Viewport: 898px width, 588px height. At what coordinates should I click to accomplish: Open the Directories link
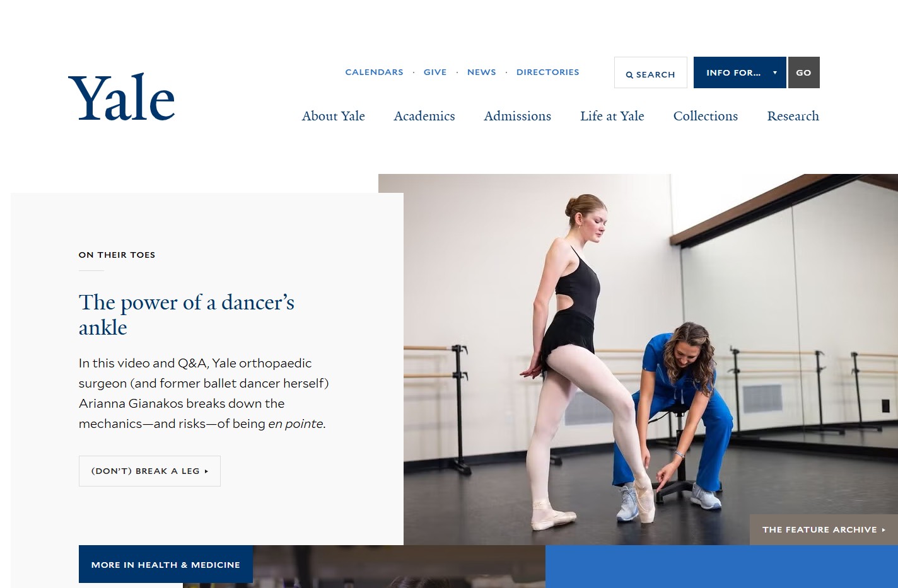click(x=547, y=72)
